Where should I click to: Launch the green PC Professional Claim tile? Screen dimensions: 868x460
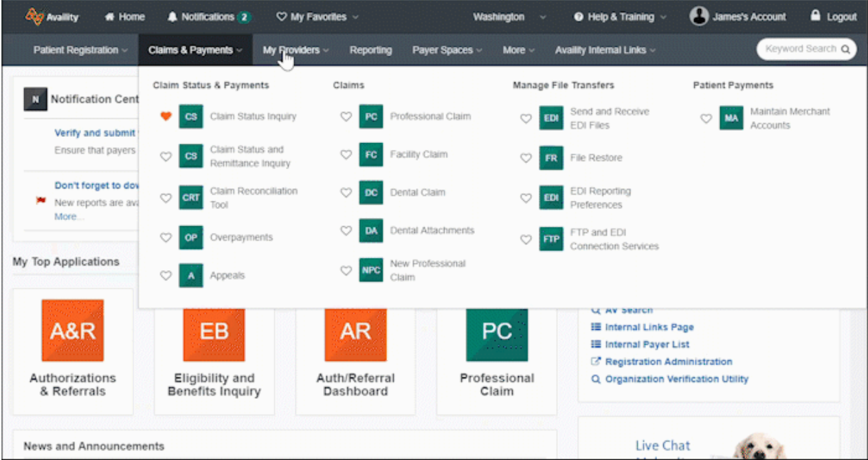(497, 333)
